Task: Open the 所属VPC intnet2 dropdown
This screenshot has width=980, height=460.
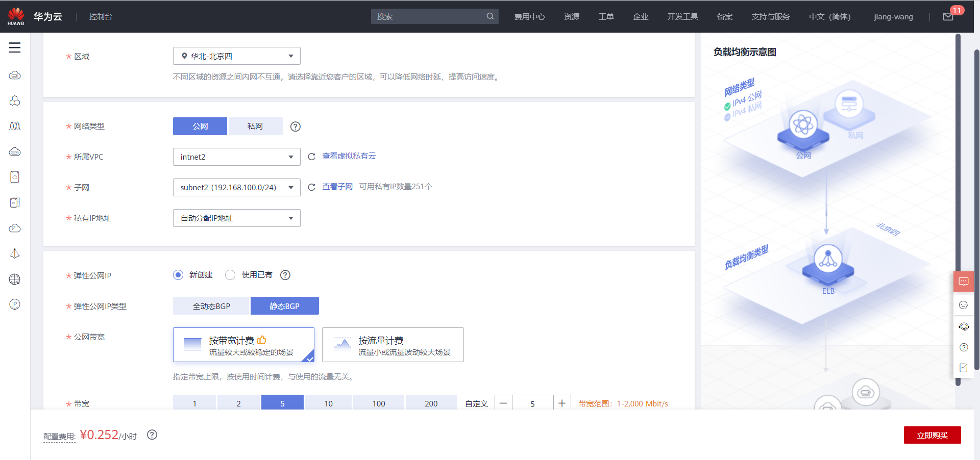Action: [x=236, y=157]
